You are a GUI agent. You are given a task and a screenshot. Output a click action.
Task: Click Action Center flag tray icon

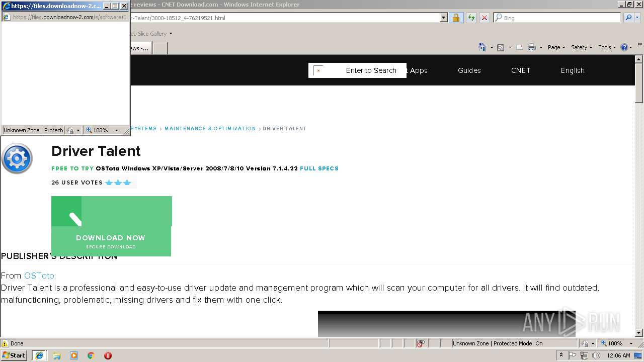(x=573, y=355)
